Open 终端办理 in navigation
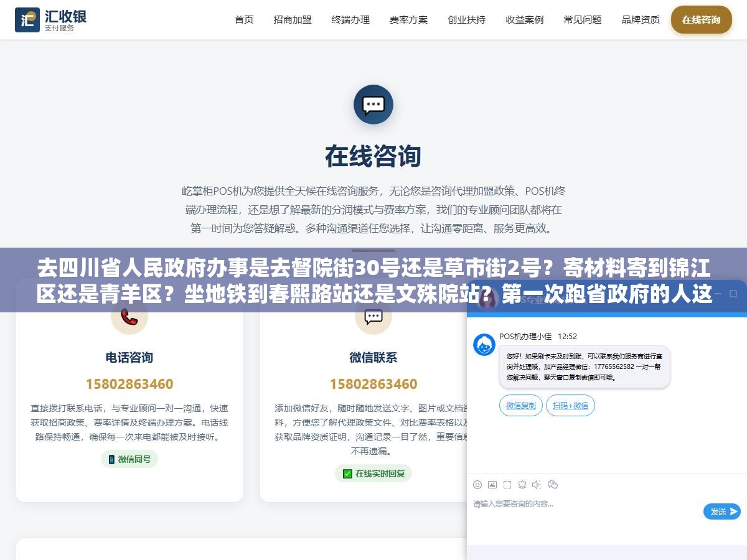 pyautogui.click(x=350, y=20)
